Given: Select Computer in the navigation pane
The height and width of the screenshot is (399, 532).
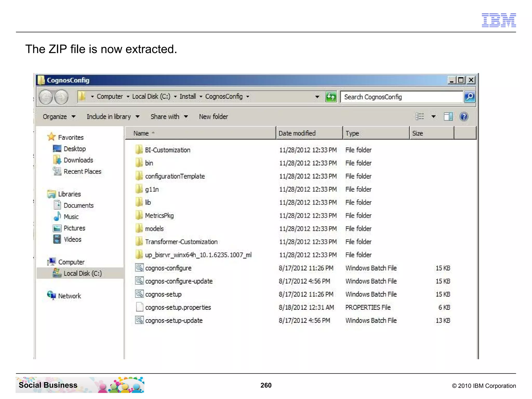Looking at the screenshot, I should [71, 262].
